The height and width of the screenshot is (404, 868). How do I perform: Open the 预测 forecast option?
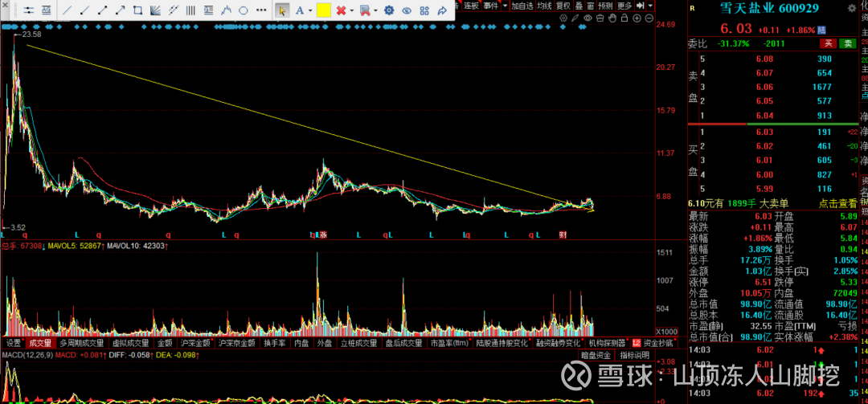(606, 6)
